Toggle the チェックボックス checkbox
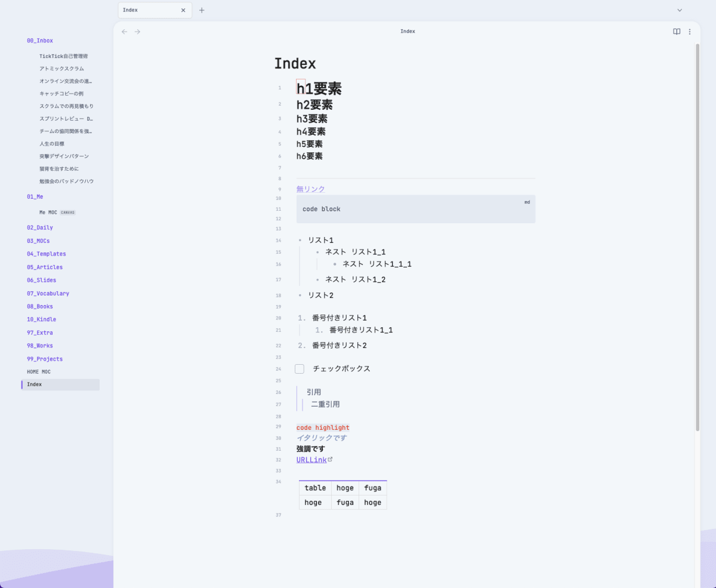The height and width of the screenshot is (588, 716). [299, 368]
